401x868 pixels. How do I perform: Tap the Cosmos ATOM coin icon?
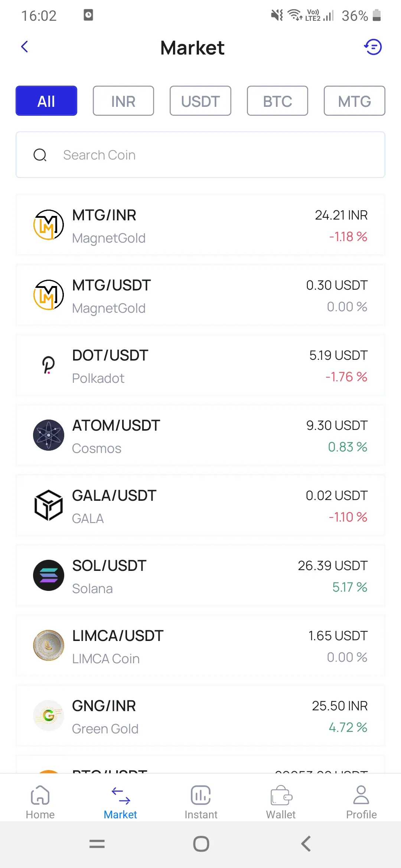[49, 435]
